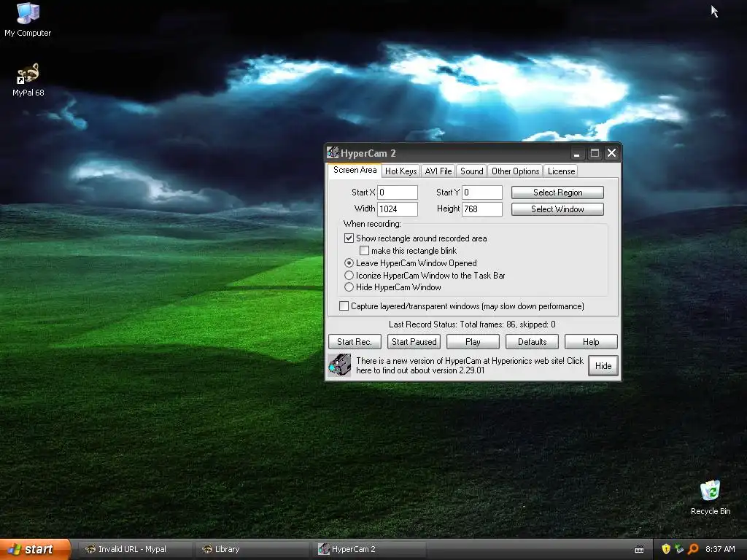The image size is (747, 560).
Task: Open the Other Options tab
Action: pyautogui.click(x=516, y=171)
